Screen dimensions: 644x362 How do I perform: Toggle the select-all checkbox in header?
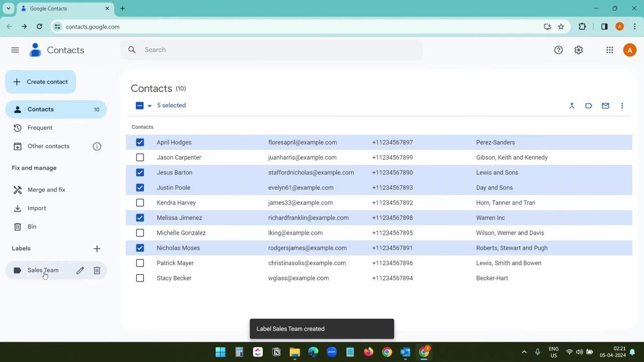(140, 106)
